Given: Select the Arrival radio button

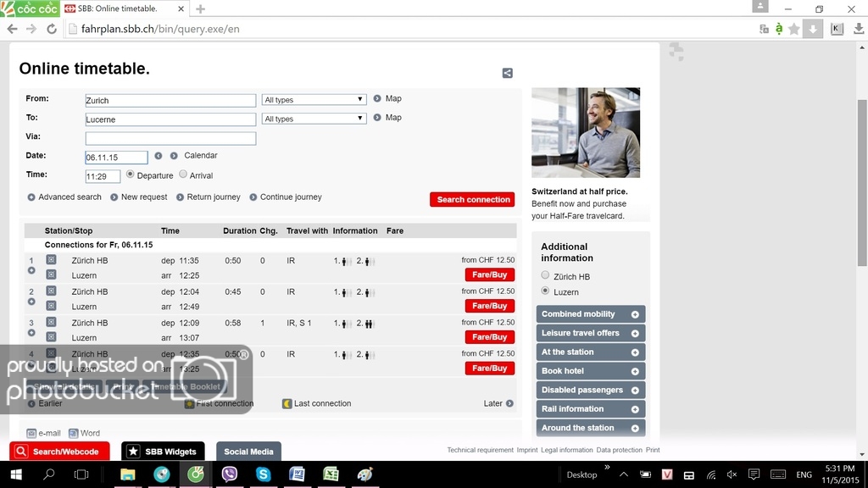Looking at the screenshot, I should pyautogui.click(x=183, y=175).
